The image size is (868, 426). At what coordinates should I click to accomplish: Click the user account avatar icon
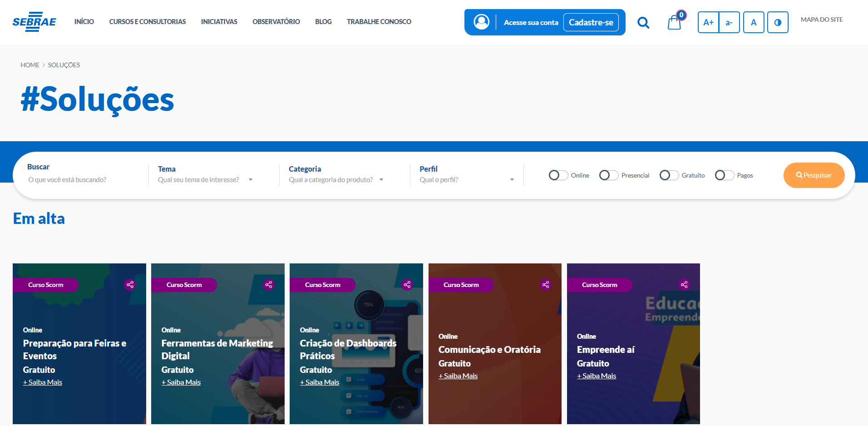[x=482, y=22]
